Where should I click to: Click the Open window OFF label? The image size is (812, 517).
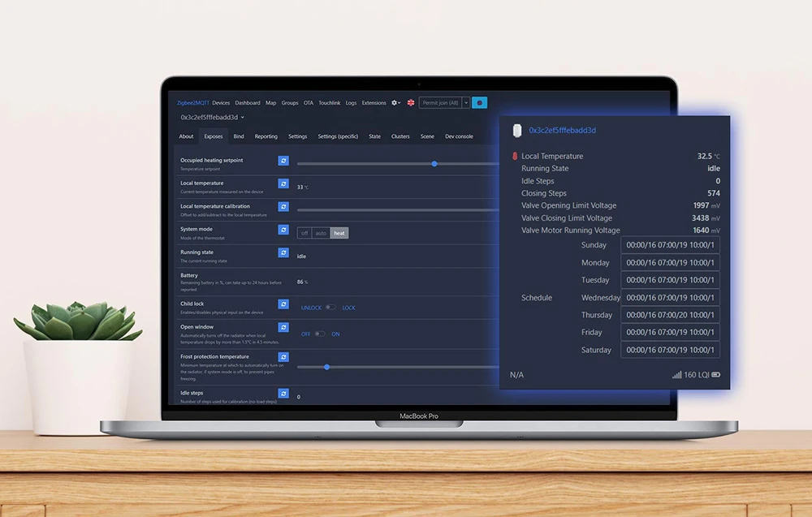pos(305,334)
